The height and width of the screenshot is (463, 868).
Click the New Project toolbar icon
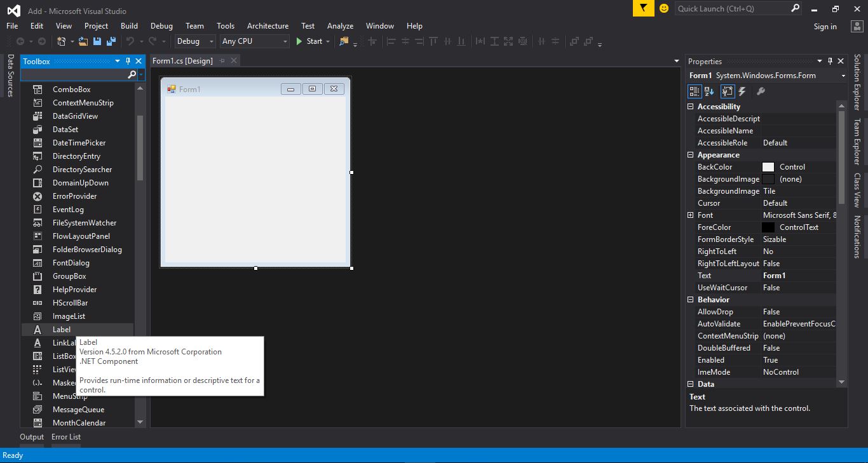tap(62, 41)
